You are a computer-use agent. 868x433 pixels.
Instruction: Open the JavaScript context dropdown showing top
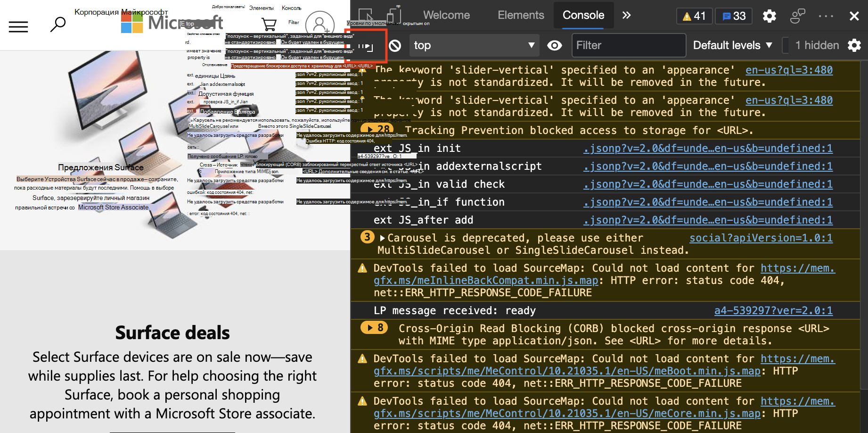pos(474,45)
